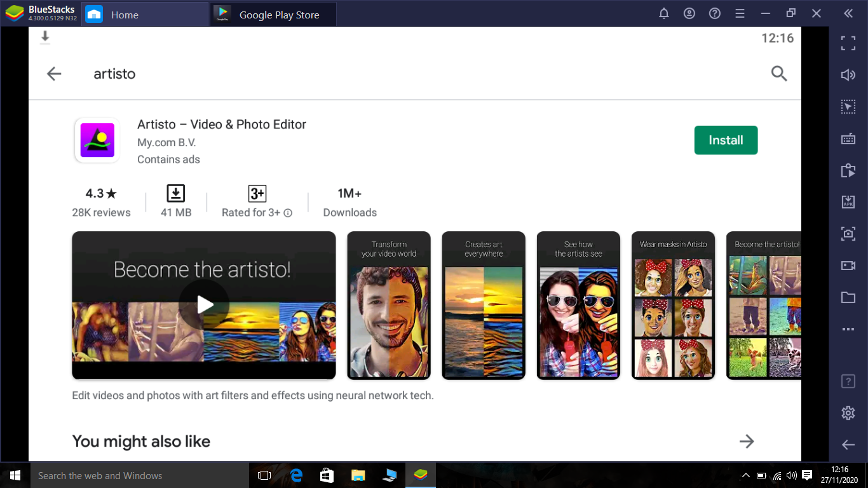Screen dimensions: 868x488
Task: Open BlueStacks notifications bell
Action: pos(664,13)
